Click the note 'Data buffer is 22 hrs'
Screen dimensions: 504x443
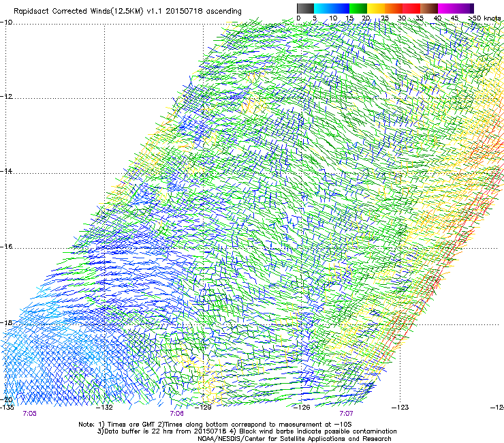click(139, 431)
